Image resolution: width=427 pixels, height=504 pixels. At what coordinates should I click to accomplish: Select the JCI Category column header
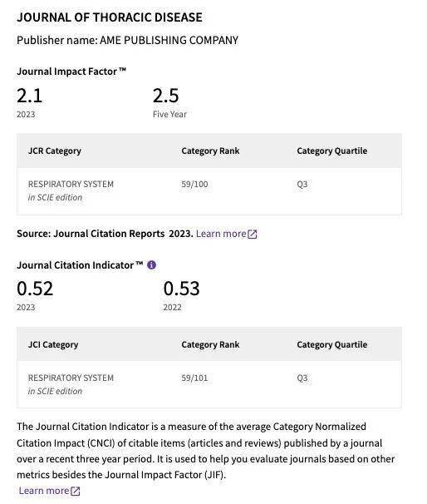(53, 344)
